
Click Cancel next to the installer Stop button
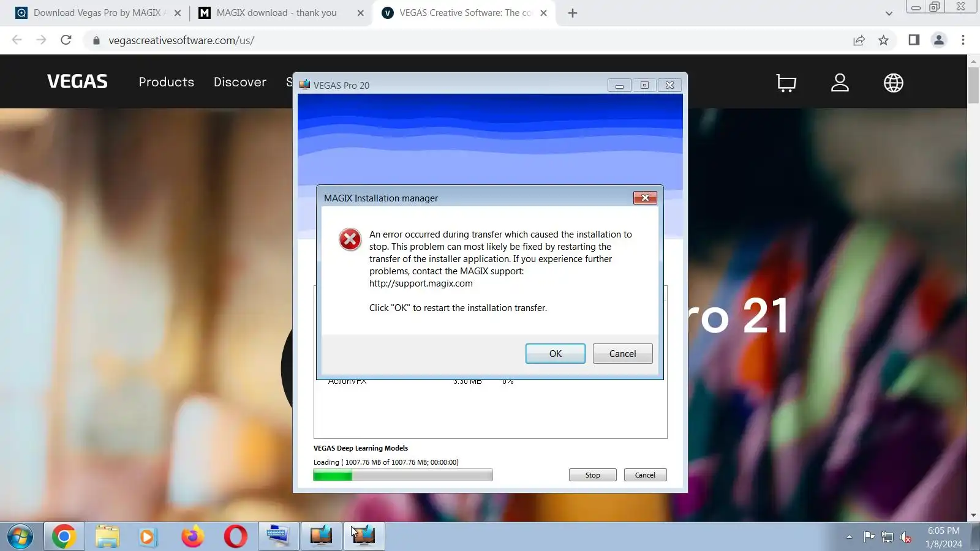[645, 475]
